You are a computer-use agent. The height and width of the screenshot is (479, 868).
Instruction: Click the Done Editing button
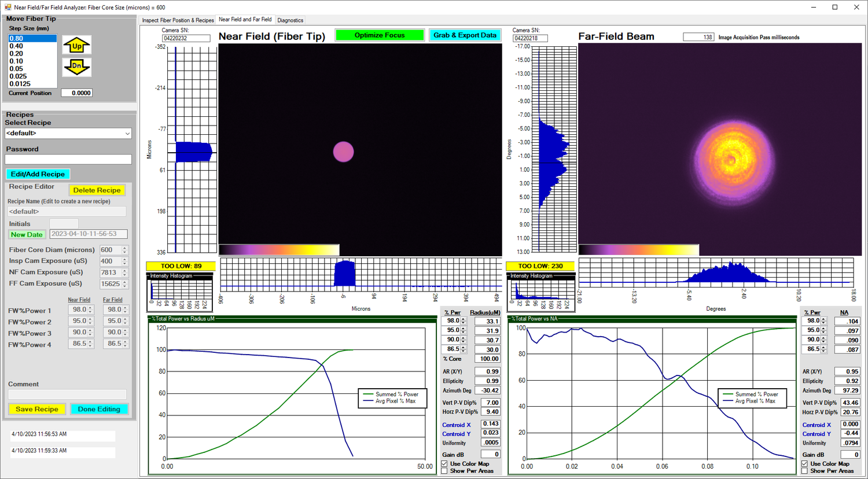(x=99, y=409)
